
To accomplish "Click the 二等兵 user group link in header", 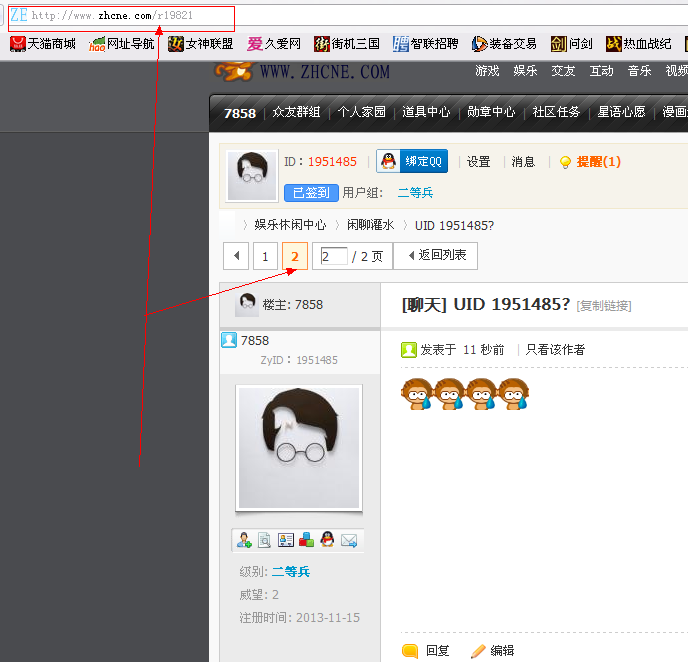I will (415, 193).
